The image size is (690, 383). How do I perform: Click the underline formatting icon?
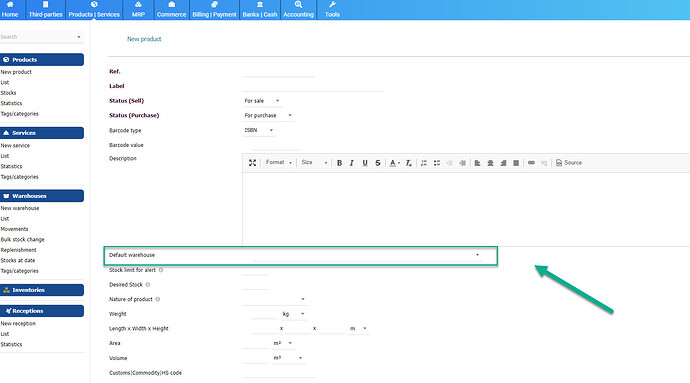coord(365,163)
